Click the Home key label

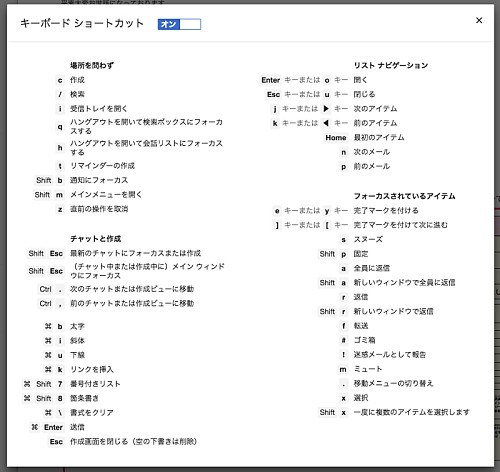(x=336, y=138)
